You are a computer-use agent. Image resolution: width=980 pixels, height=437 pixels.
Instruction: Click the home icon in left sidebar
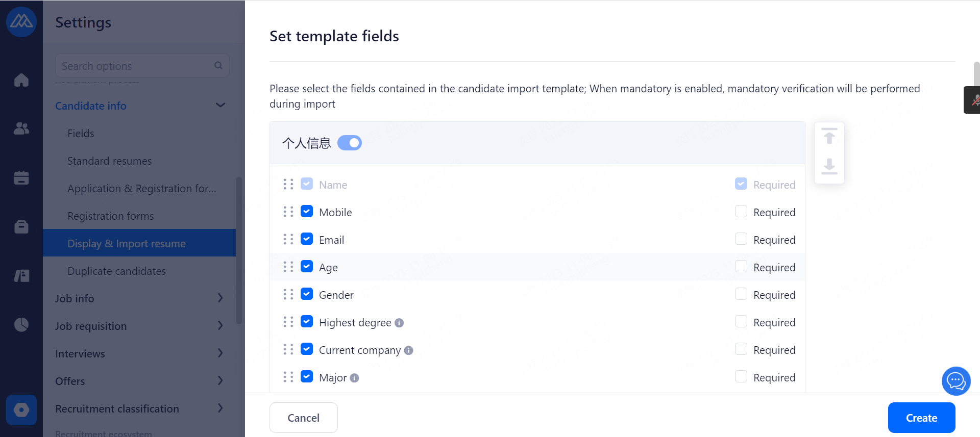21,80
